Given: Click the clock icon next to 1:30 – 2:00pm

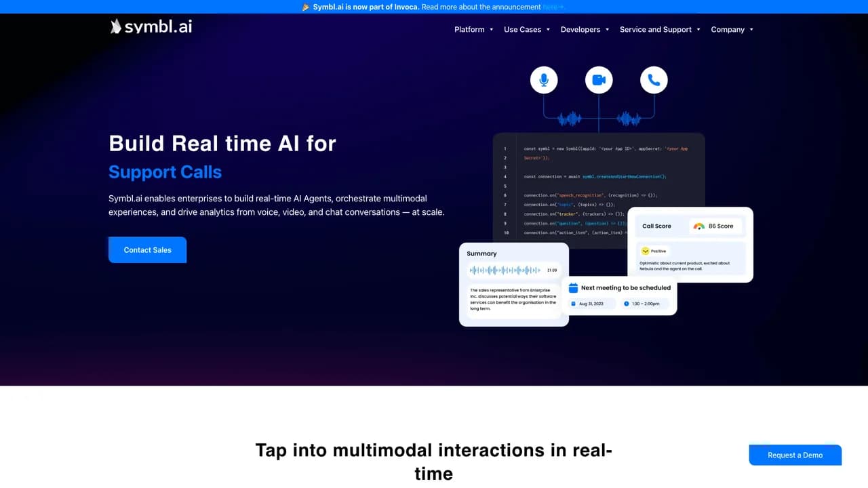Looking at the screenshot, I should pyautogui.click(x=626, y=304).
